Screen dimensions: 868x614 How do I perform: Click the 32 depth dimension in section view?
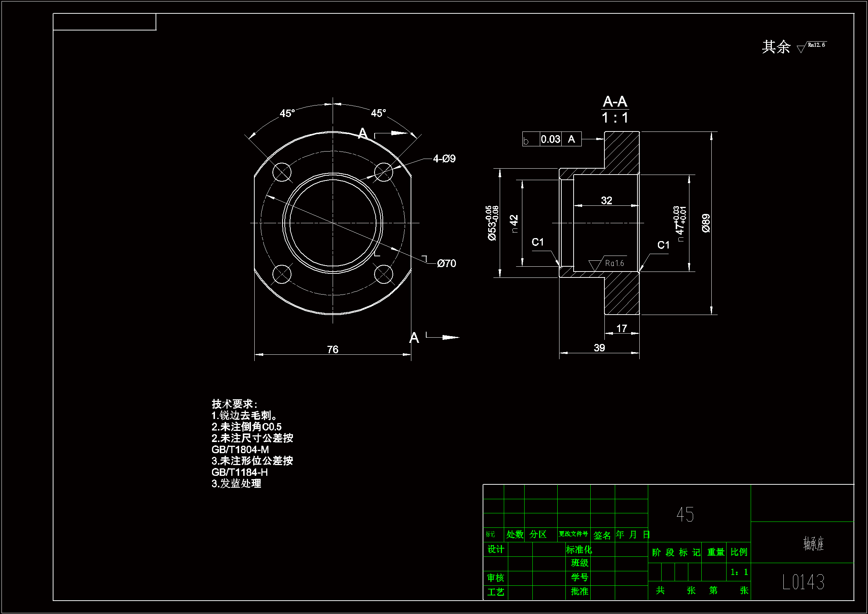(606, 200)
